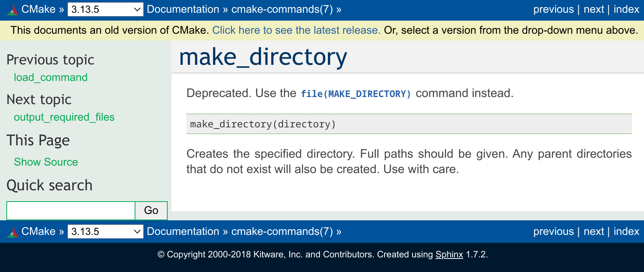The image size is (644, 272).
Task: Click inside the Quick search input field
Action: 71,211
